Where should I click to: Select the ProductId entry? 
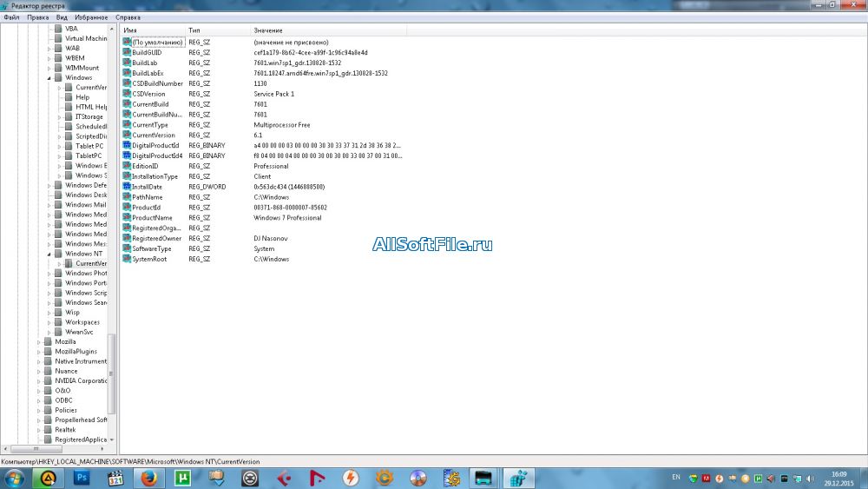coord(146,208)
